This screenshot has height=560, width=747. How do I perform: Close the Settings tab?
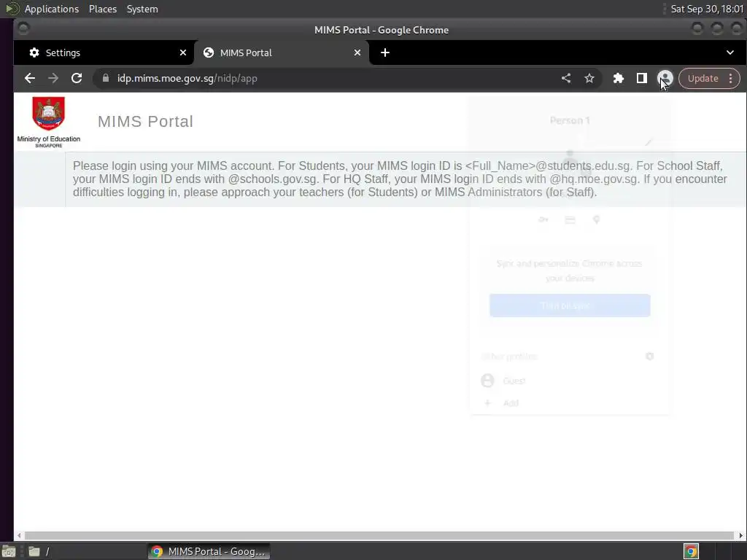tap(183, 52)
